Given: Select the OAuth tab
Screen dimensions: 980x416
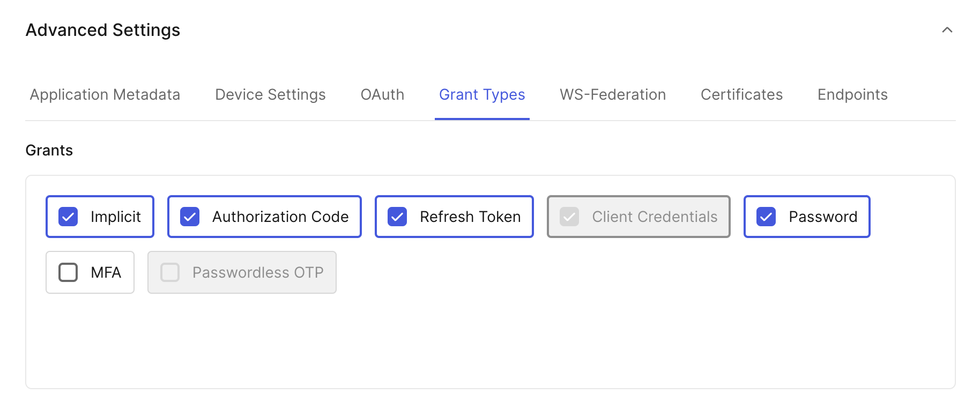Looking at the screenshot, I should 382,94.
